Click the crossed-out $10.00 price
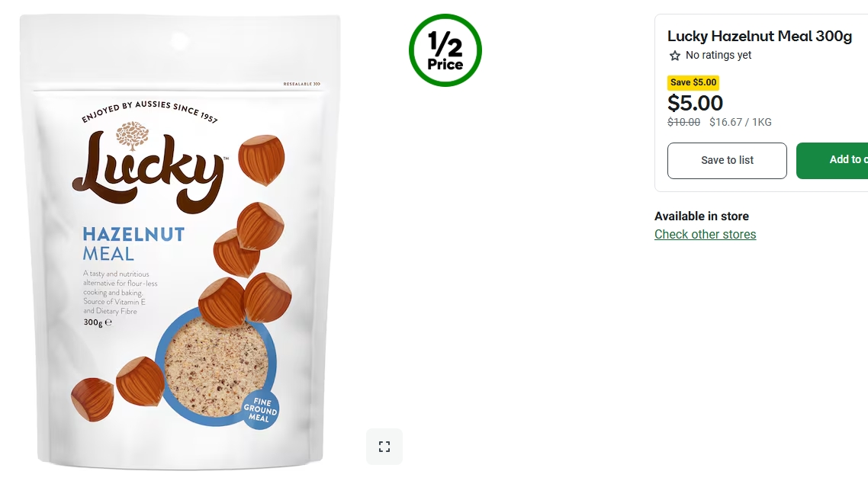Viewport: 868px width, 484px height. (683, 122)
